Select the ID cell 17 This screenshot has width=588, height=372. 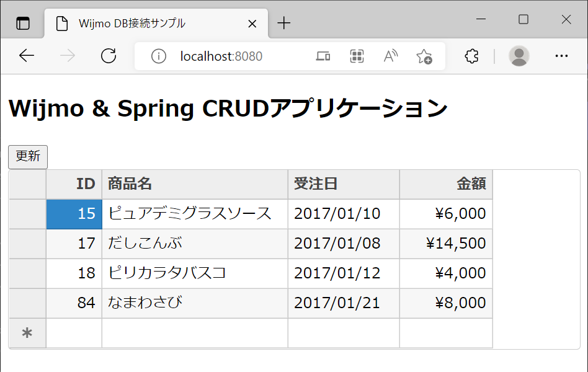click(74, 244)
